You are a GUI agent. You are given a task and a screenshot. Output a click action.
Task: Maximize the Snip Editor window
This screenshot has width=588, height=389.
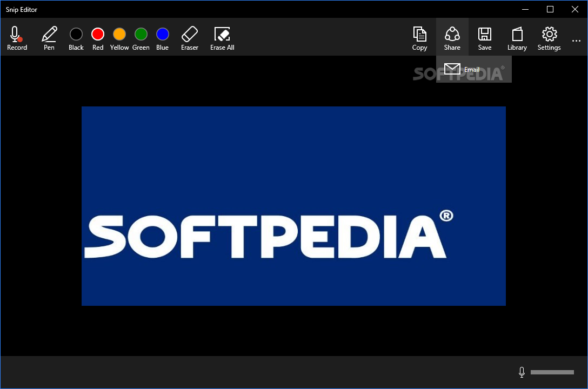[x=550, y=9]
